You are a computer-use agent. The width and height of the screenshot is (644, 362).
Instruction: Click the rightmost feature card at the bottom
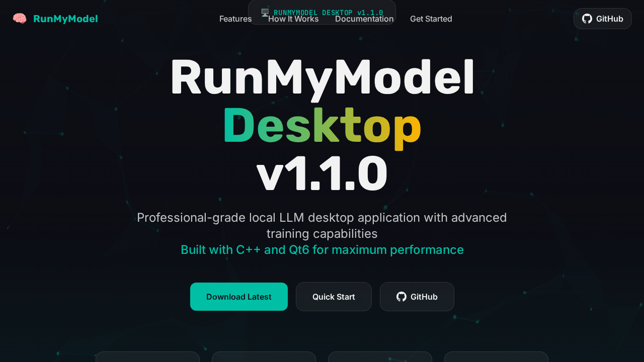point(496,358)
